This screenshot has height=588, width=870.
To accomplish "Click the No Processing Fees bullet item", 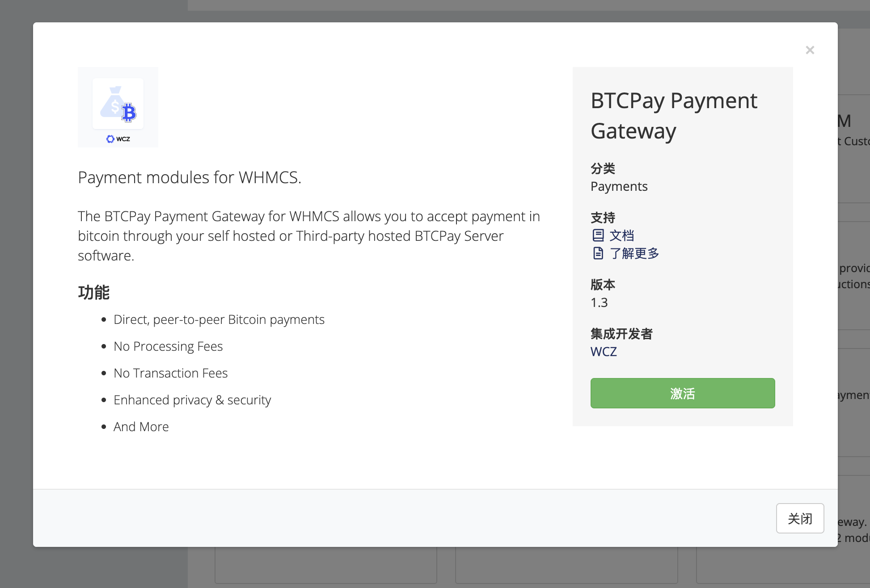I will pos(168,346).
